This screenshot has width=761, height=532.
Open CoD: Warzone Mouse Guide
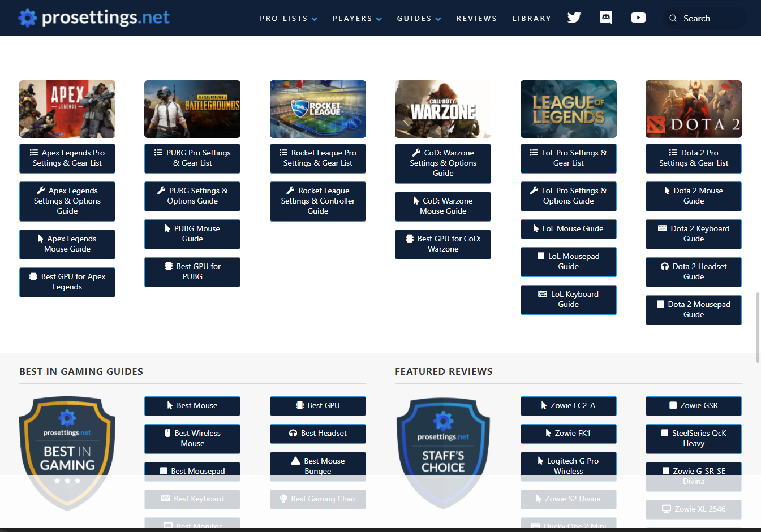pyautogui.click(x=443, y=206)
